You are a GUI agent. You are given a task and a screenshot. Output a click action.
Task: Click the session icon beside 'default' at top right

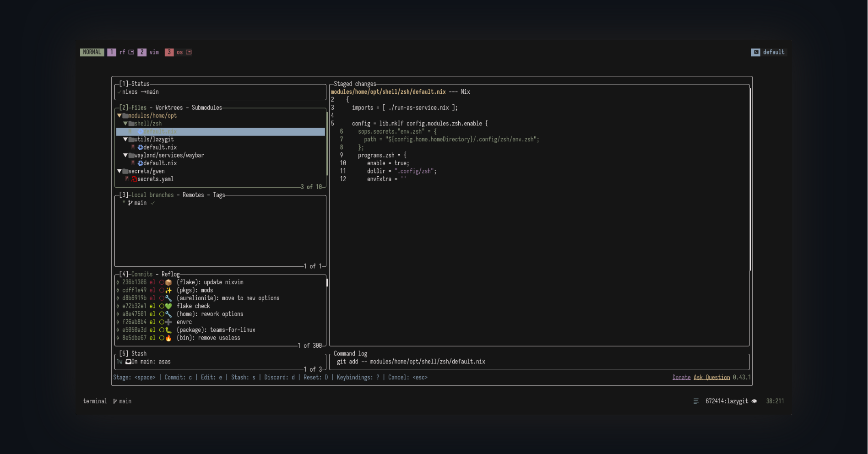[756, 52]
